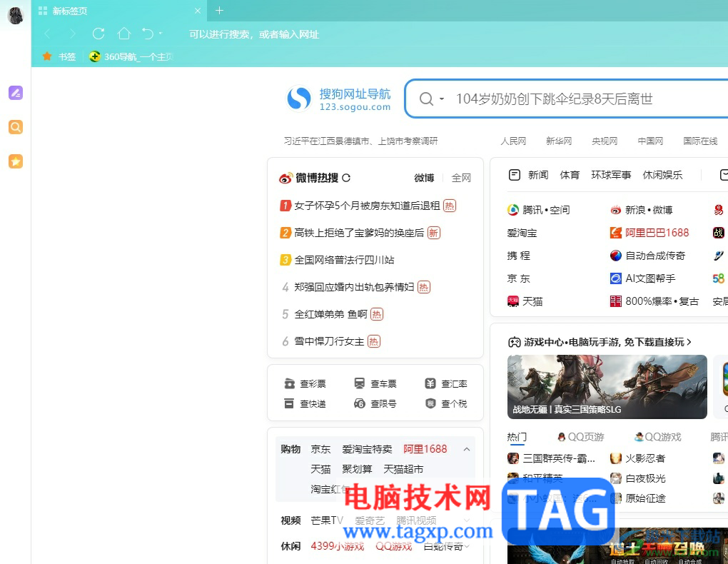Open 新华网 link

click(559, 141)
